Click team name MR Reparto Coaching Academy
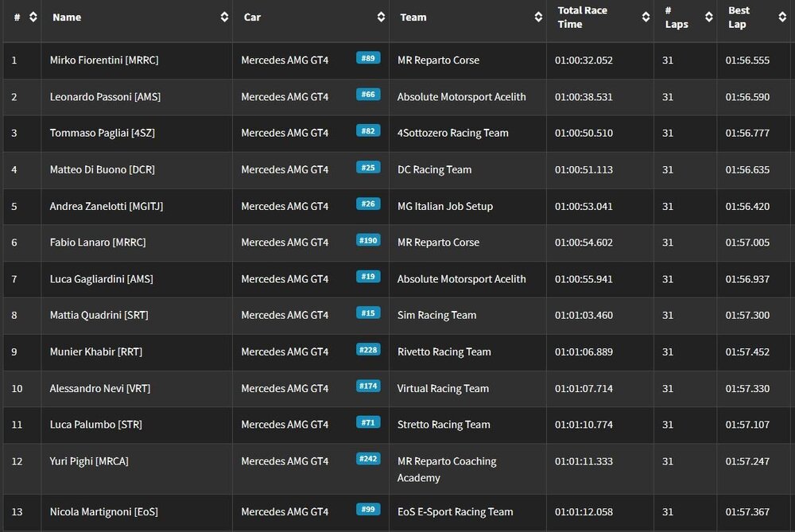This screenshot has height=532, width=795. pos(447,470)
